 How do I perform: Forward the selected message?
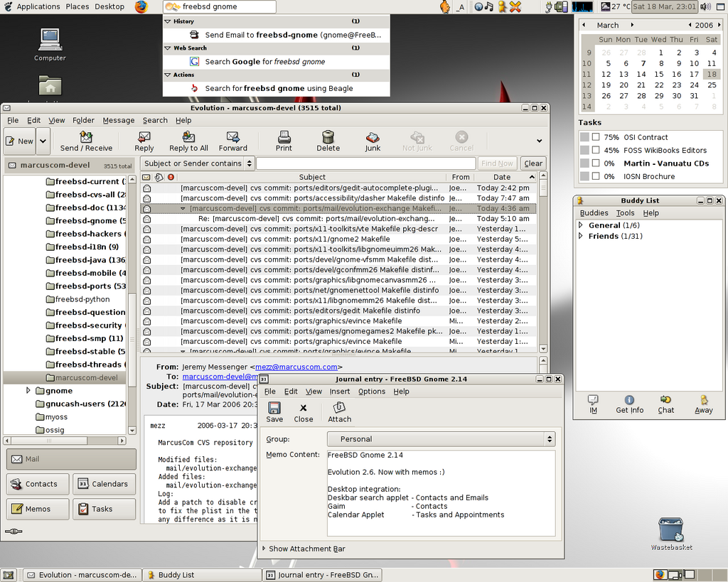pyautogui.click(x=233, y=141)
